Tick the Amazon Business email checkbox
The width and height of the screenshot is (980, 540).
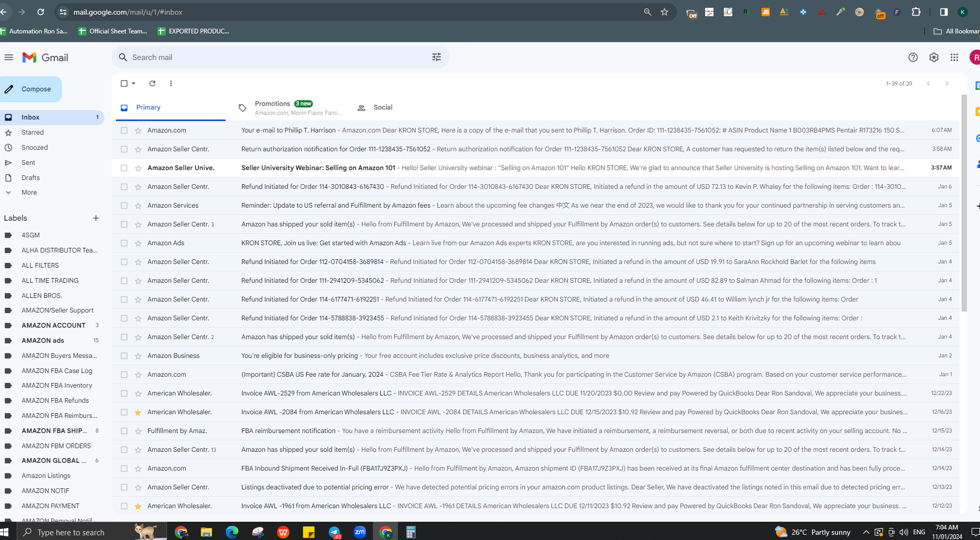pos(124,356)
